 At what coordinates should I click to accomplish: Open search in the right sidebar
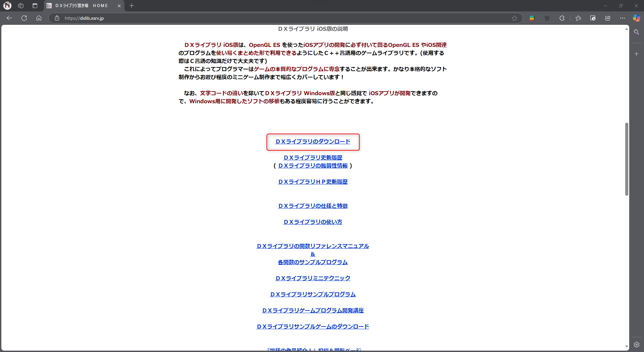click(x=637, y=32)
